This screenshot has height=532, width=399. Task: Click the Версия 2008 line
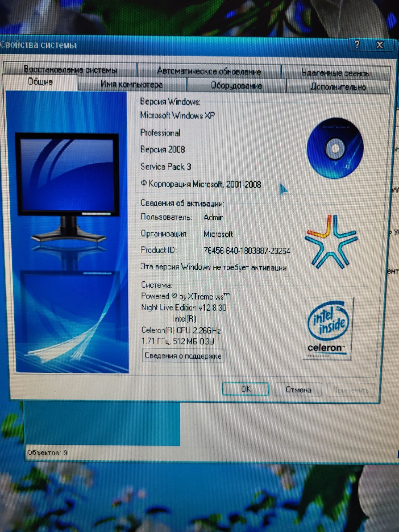pos(163,149)
